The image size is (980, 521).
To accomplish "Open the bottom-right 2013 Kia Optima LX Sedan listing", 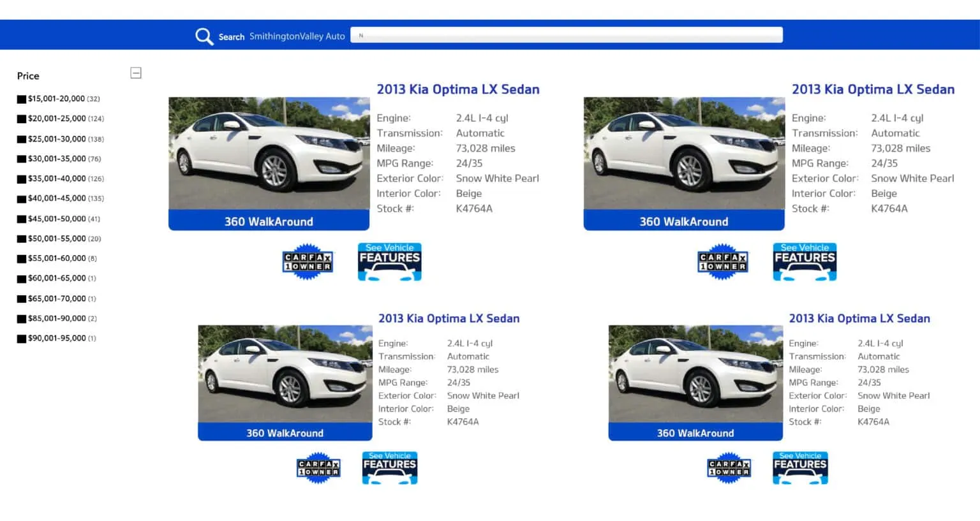I will tap(859, 318).
